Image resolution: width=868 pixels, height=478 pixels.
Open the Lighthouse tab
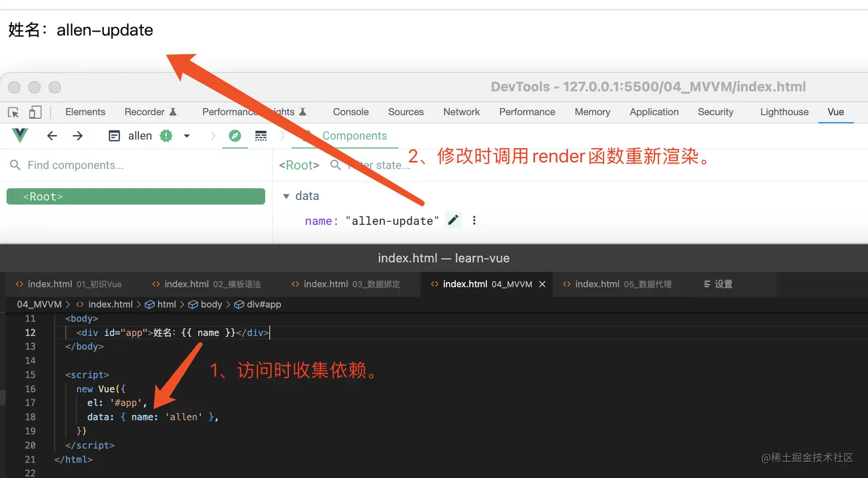tap(784, 112)
